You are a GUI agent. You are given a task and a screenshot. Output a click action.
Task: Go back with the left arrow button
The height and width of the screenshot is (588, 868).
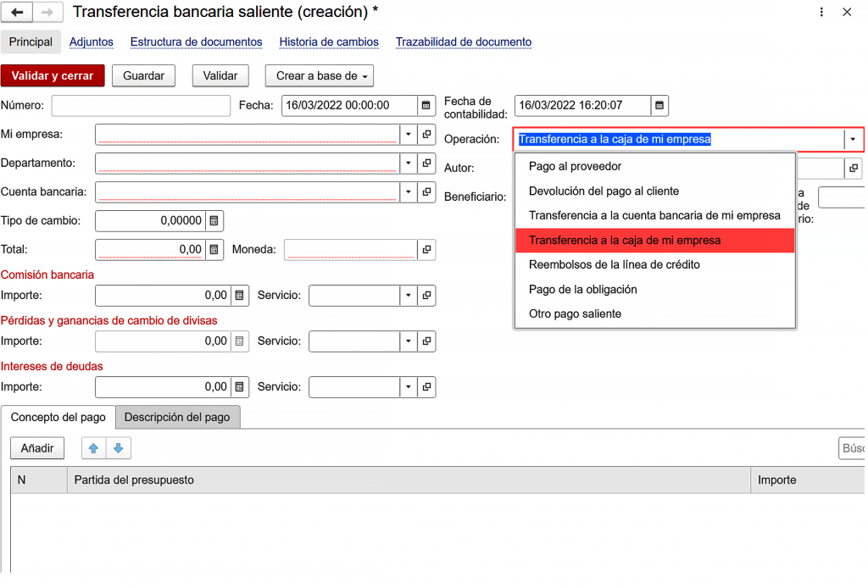[17, 12]
